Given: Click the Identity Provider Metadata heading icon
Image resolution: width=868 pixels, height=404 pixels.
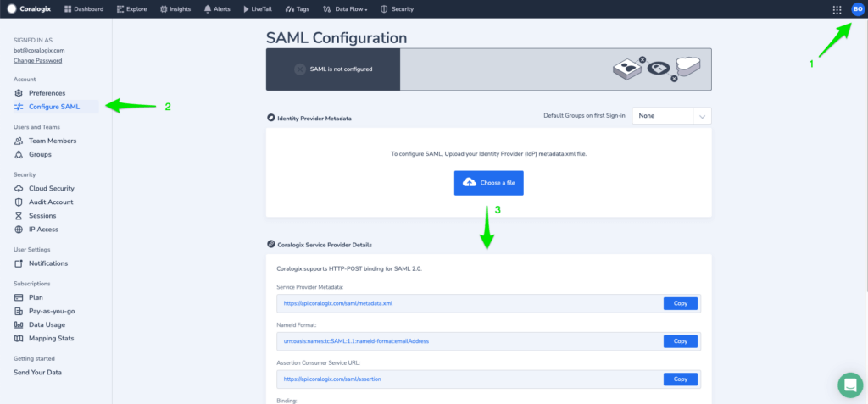Looking at the screenshot, I should coord(270,118).
